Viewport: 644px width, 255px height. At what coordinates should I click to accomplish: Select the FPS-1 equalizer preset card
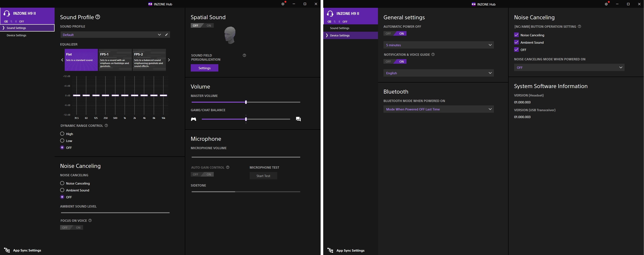tap(115, 60)
